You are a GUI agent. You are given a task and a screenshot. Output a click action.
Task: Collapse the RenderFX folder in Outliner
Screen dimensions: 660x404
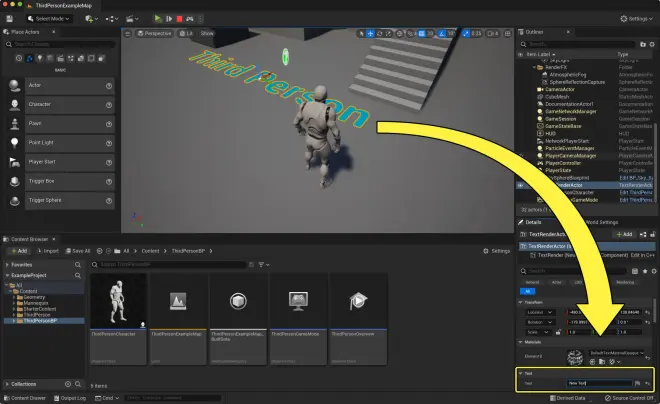pyautogui.click(x=534, y=67)
